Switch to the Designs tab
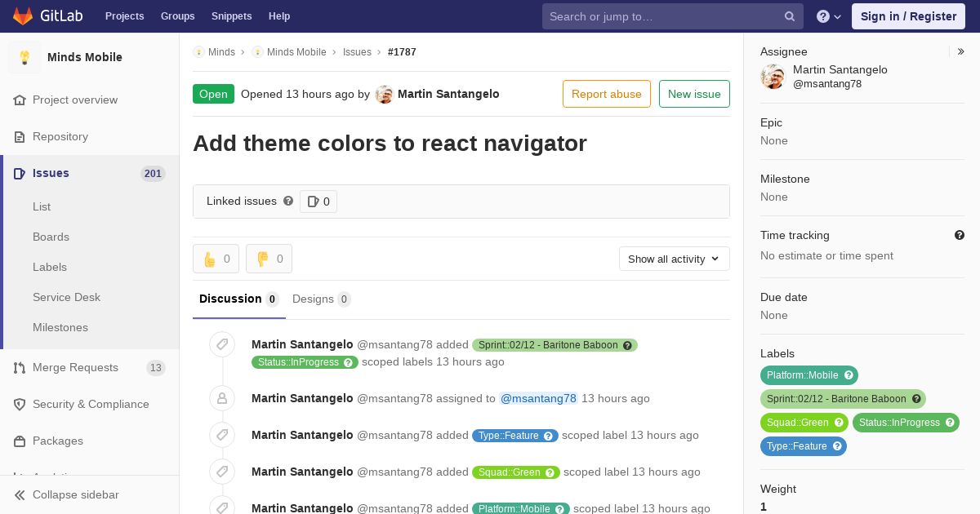The width and height of the screenshot is (980, 514). [322, 299]
